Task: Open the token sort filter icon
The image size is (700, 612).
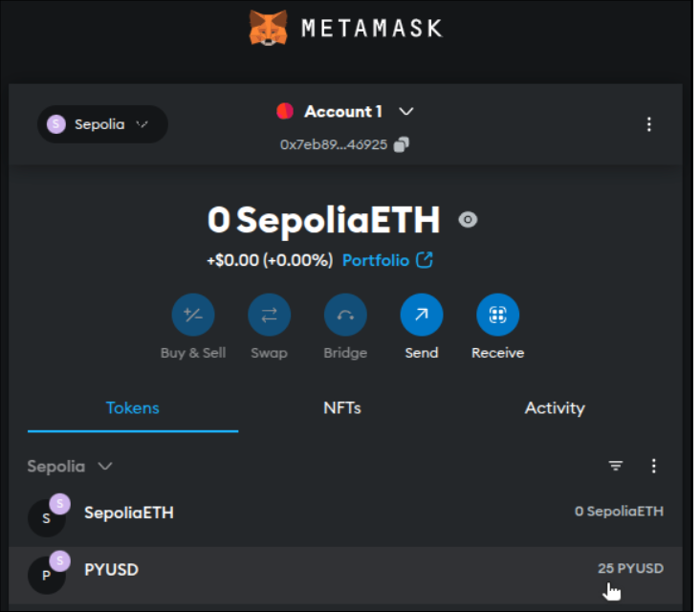Action: click(x=616, y=466)
